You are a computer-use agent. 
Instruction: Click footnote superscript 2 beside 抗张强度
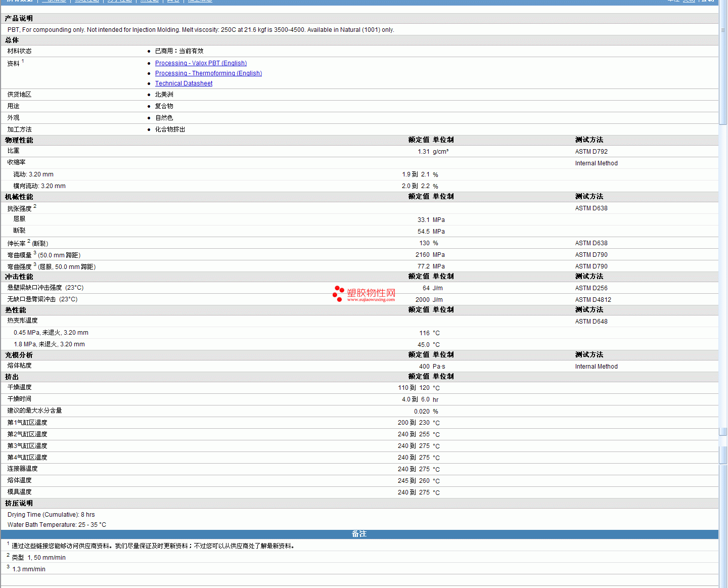35,206
